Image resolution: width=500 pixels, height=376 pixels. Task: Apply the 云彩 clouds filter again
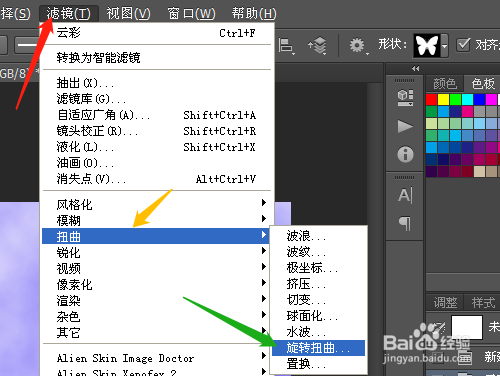pos(157,33)
